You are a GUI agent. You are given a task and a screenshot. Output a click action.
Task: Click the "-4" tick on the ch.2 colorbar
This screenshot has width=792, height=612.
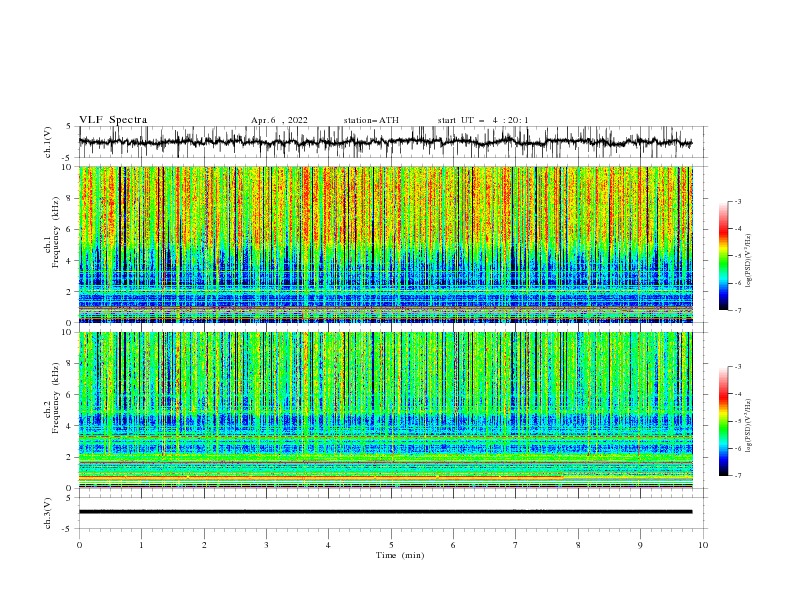(x=737, y=394)
